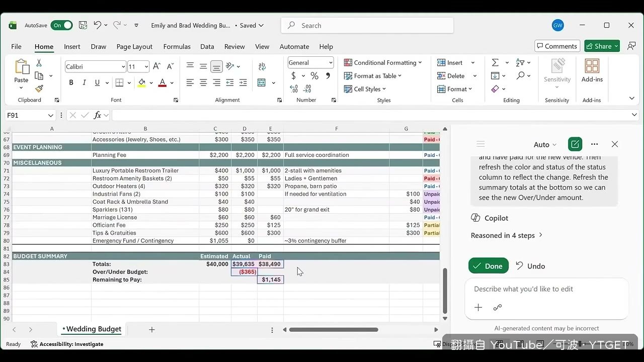644x362 pixels.
Task: Switch to the Page Layout tab
Action: 134,46
